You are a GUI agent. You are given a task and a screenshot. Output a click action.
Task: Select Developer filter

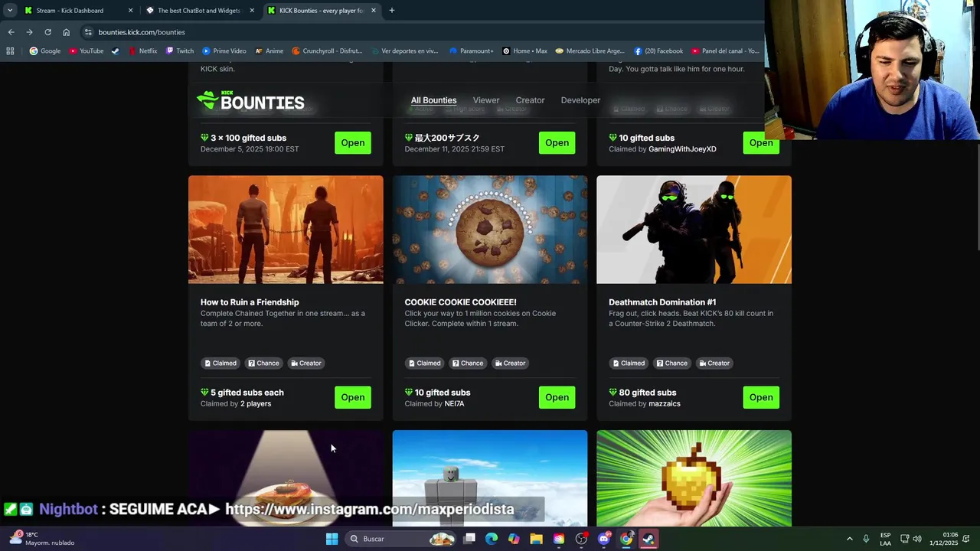[x=580, y=100]
